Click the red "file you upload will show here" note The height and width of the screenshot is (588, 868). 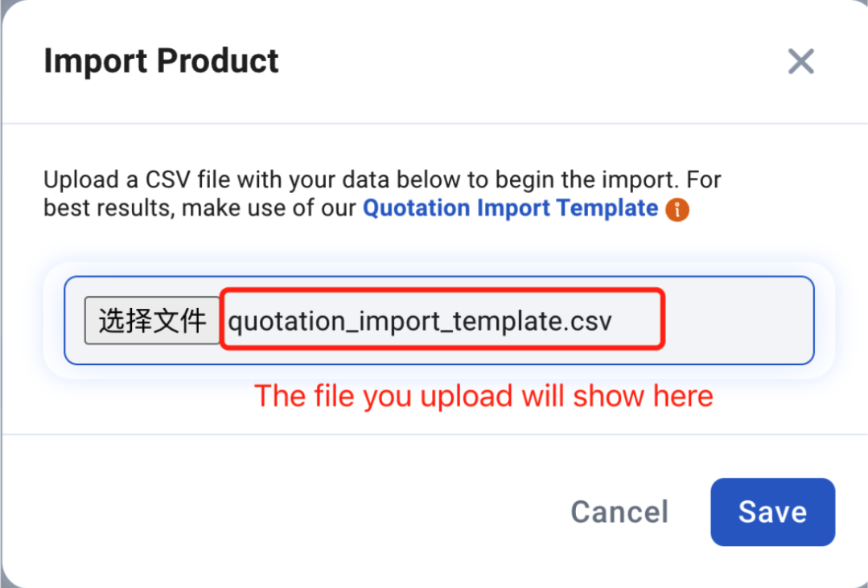point(483,396)
